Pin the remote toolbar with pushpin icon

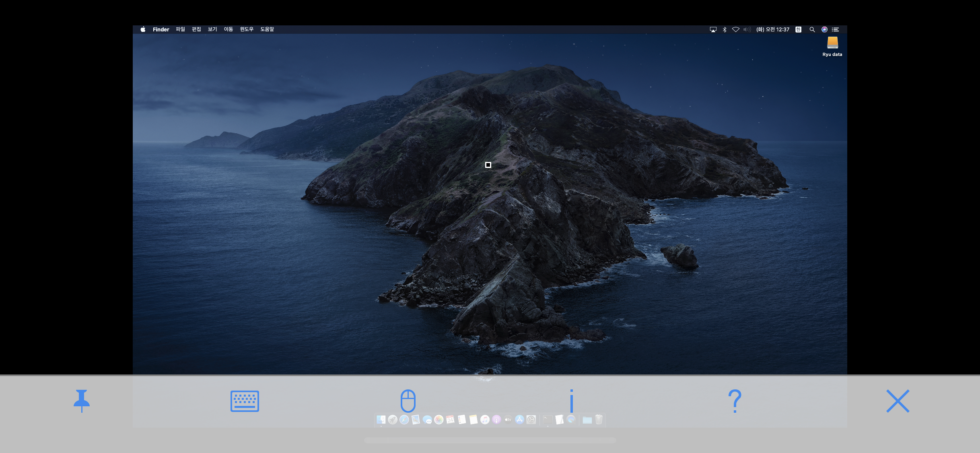pos(82,400)
